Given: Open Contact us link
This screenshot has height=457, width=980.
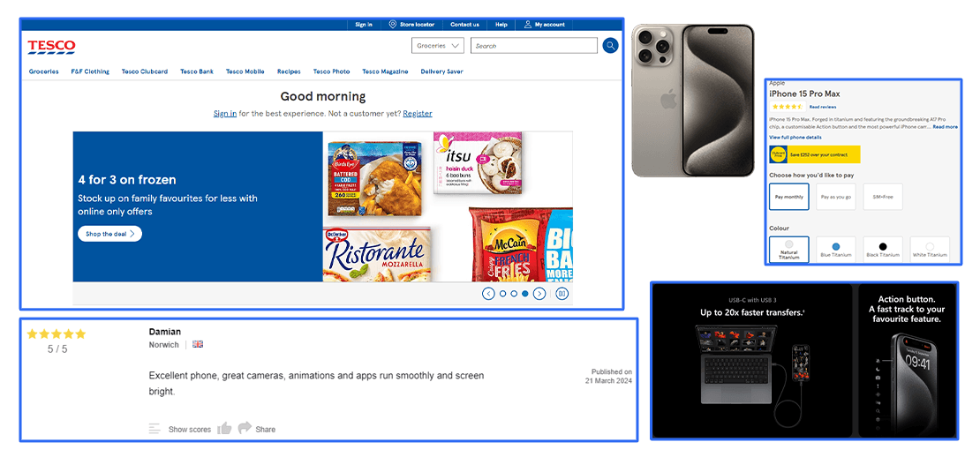Looking at the screenshot, I should tap(464, 25).
